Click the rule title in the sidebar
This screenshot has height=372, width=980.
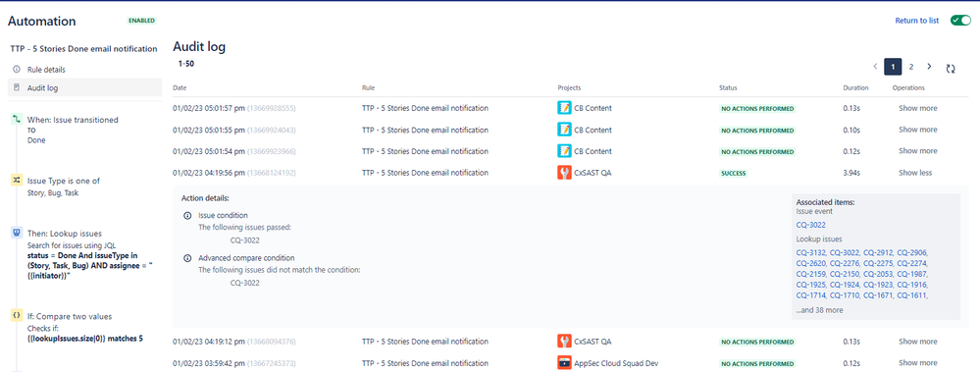click(83, 49)
